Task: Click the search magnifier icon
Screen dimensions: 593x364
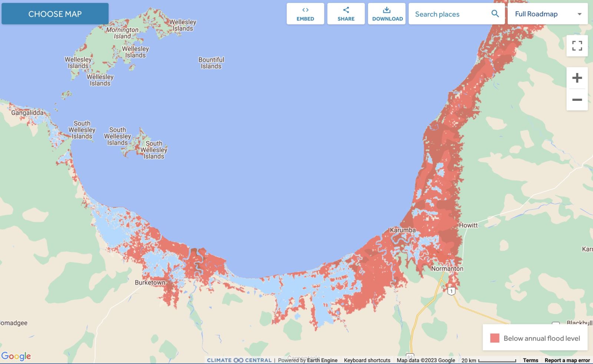Action: [x=495, y=14]
